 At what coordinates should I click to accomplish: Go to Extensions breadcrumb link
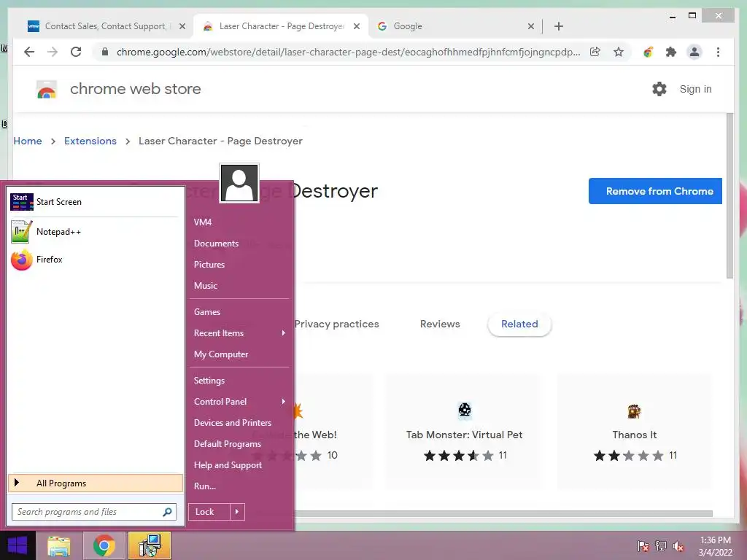coord(90,141)
